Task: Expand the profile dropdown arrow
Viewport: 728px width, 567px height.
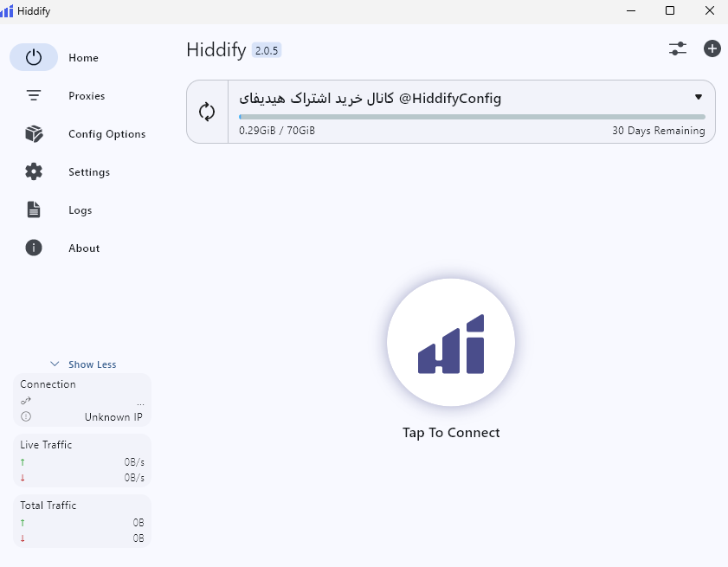Action: click(x=699, y=97)
